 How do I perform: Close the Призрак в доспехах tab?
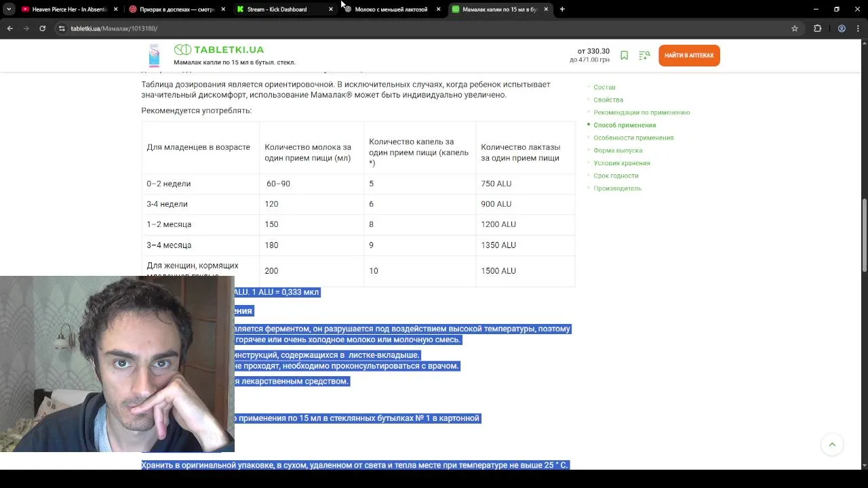coord(223,9)
